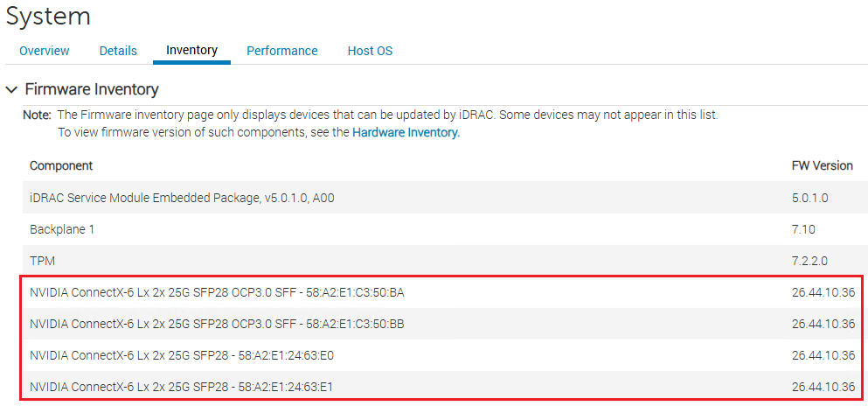The image size is (868, 406).
Task: Select the Backplane 1 row
Action: (x=62, y=229)
